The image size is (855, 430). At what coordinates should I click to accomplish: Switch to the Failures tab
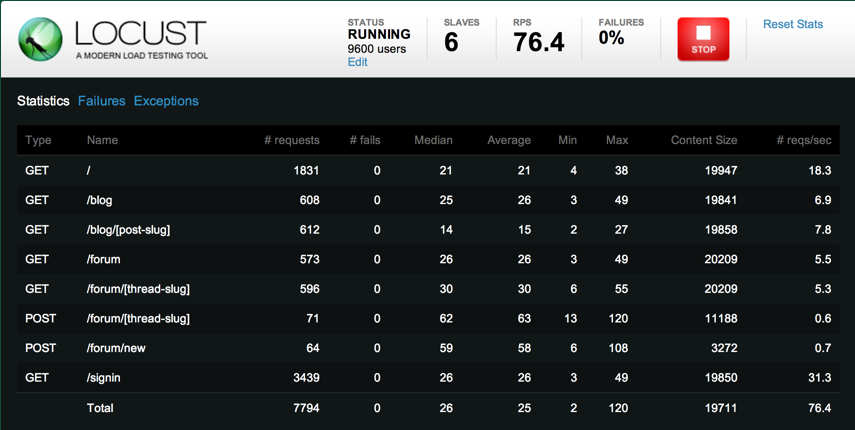click(101, 101)
